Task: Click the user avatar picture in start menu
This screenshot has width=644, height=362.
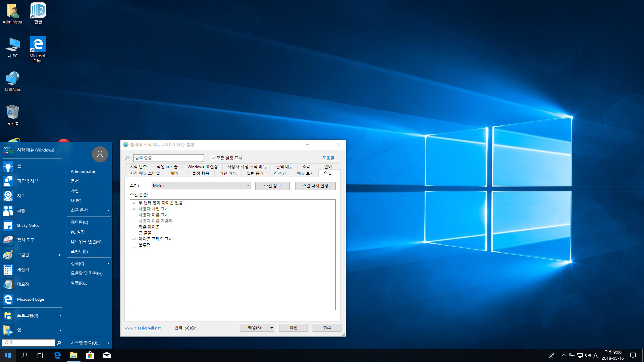Action: click(100, 154)
